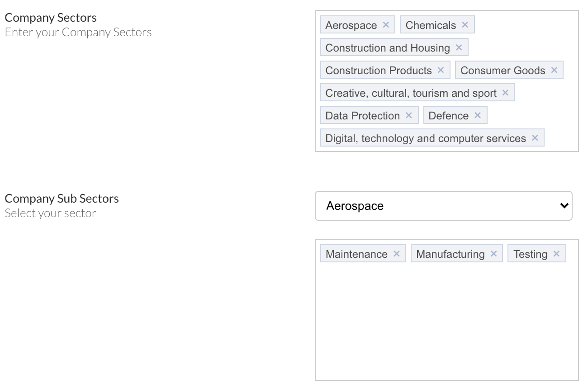Open the Aerospace sub sector dropdown
Screen dimensions: 588x389
(444, 206)
